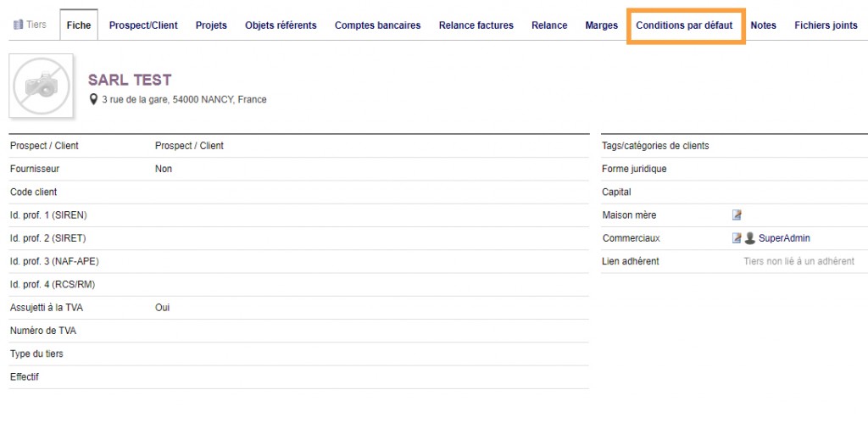The width and height of the screenshot is (868, 440).
Task: Open the Prospect/Client tab
Action: [143, 25]
